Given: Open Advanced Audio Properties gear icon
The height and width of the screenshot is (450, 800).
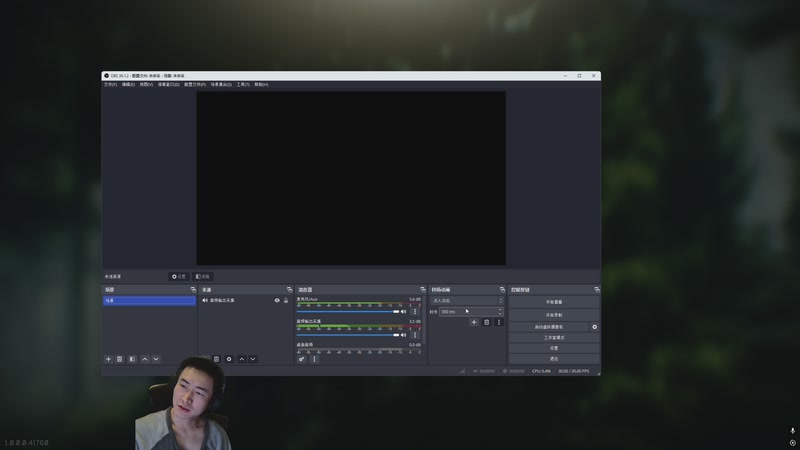Looking at the screenshot, I should coord(301,359).
